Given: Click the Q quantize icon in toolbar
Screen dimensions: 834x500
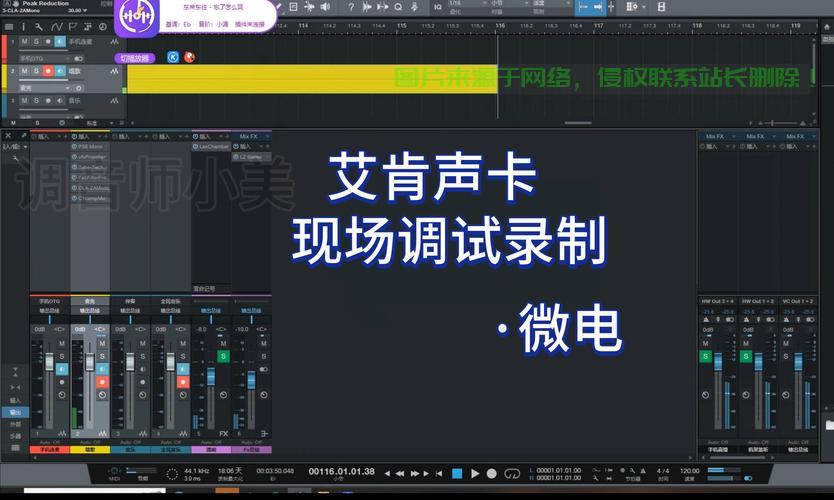Looking at the screenshot, I should 398,7.
